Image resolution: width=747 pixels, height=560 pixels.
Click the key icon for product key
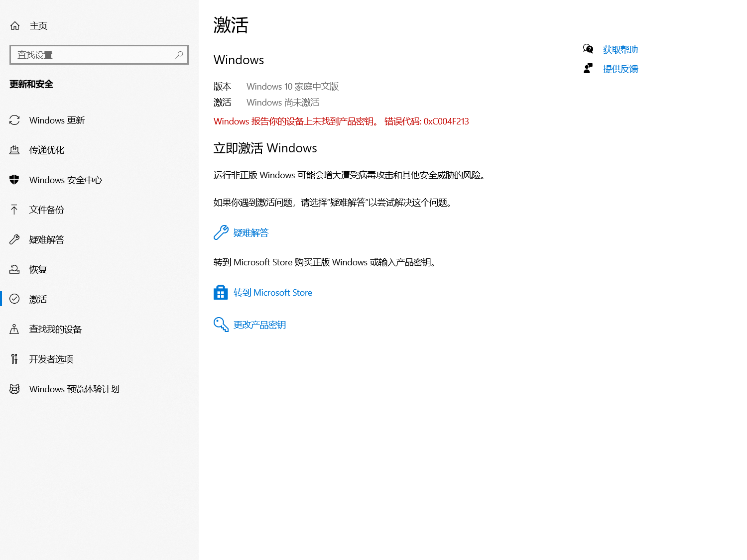point(221,325)
